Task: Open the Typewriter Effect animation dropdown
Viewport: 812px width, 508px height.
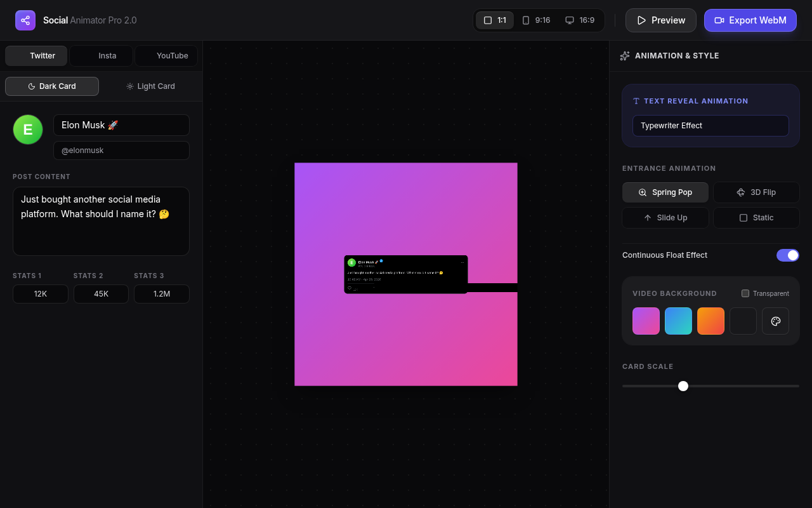Action: [710, 125]
